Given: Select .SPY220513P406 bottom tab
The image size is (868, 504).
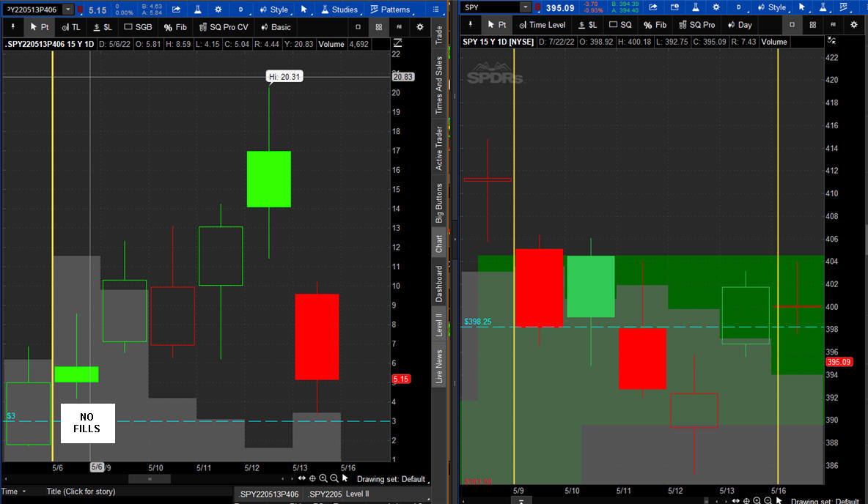Looking at the screenshot, I should (x=269, y=494).
